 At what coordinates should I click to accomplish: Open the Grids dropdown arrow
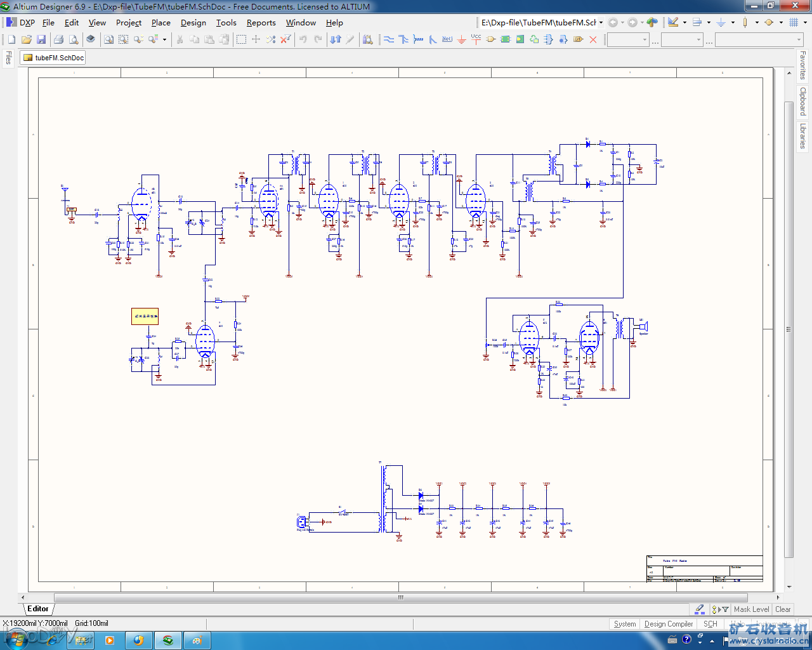click(805, 23)
